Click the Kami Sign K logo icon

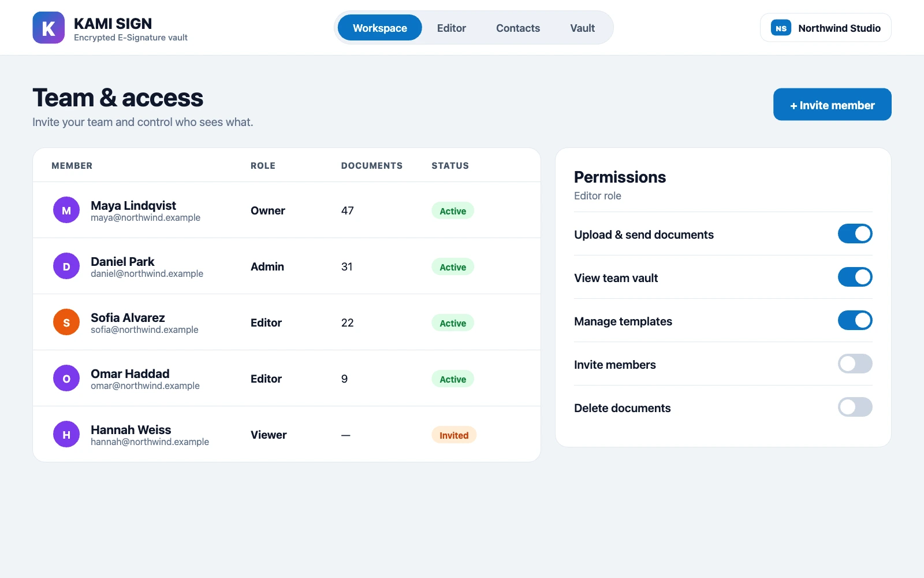[49, 28]
